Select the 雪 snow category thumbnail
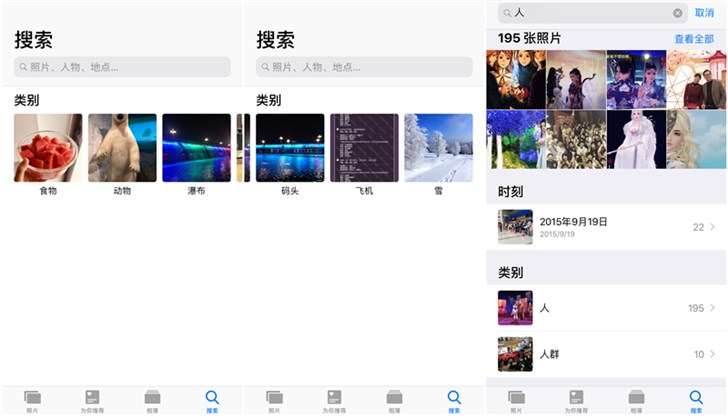The height and width of the screenshot is (416, 728). pyautogui.click(x=438, y=148)
